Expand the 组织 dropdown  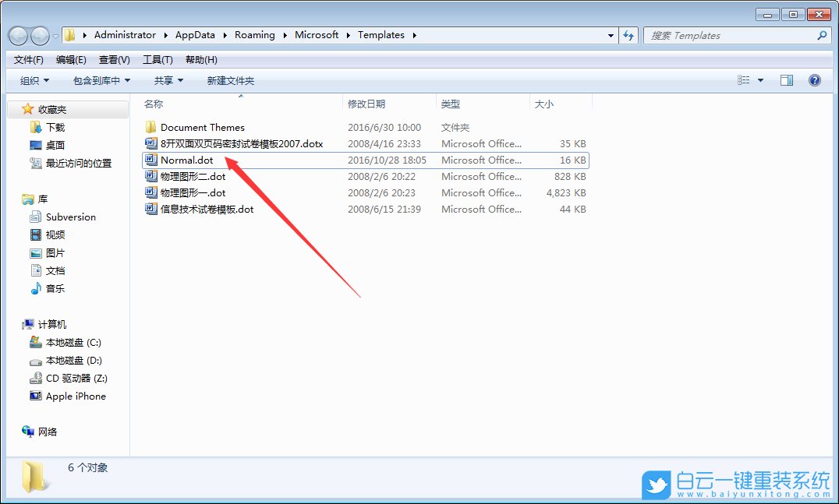tap(32, 79)
